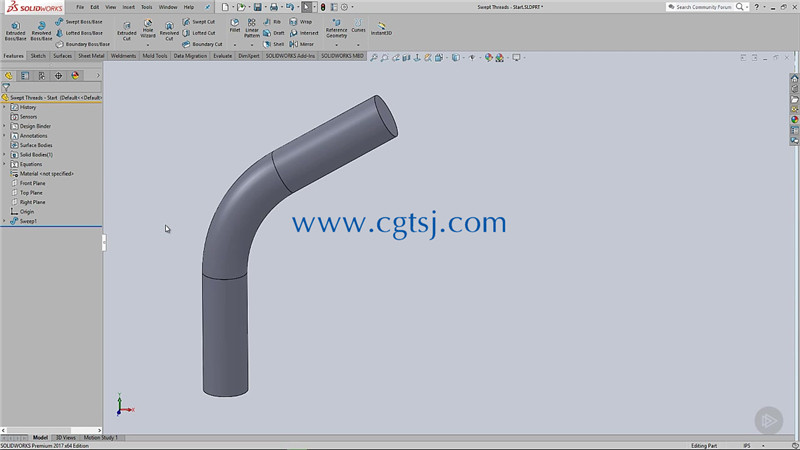800x450 pixels.
Task: Click Zoom to Fit in view toolbar
Action: coord(374,58)
